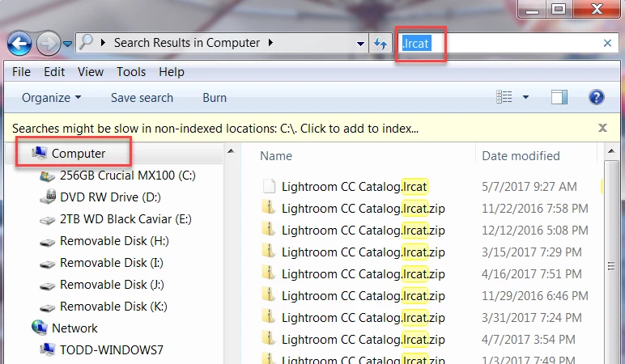Click zip folder icon of 3/15/2017 file
The height and width of the screenshot is (364, 625).
coord(268,251)
